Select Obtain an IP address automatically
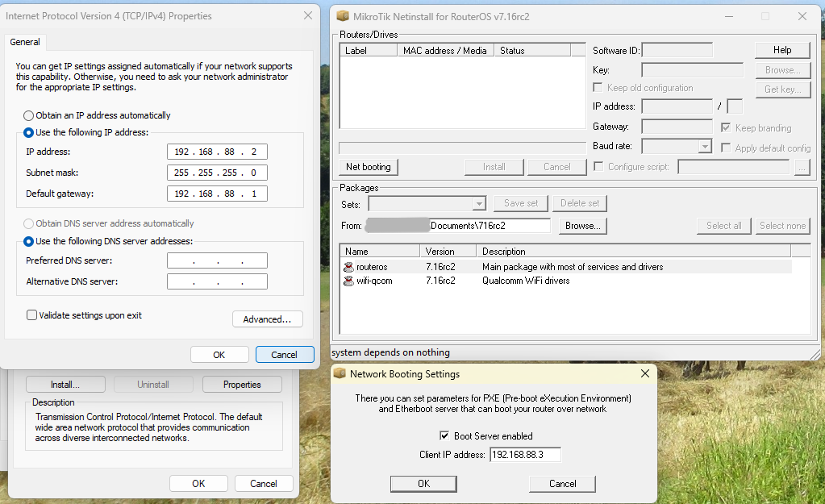The image size is (825, 504). (x=28, y=116)
